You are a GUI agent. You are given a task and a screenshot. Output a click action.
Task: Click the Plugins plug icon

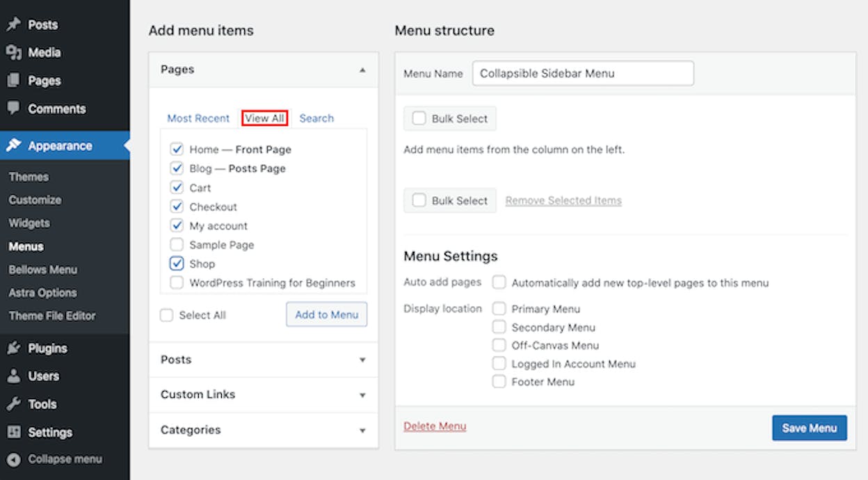click(x=13, y=348)
